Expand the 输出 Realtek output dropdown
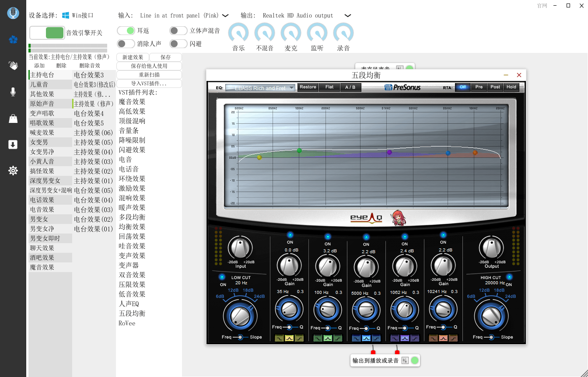This screenshot has height=377, width=588. (348, 15)
